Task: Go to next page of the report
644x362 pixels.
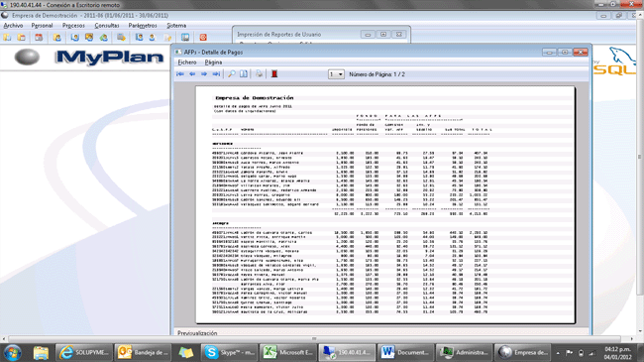Action: (x=204, y=74)
